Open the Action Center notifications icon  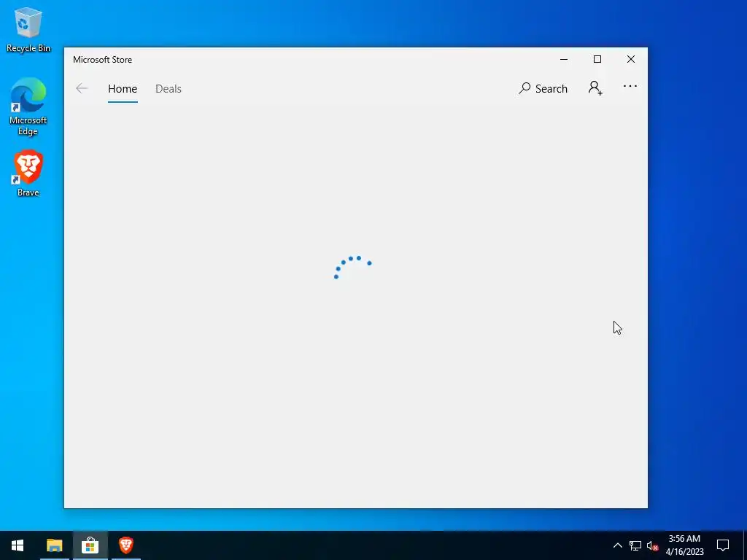[723, 545]
